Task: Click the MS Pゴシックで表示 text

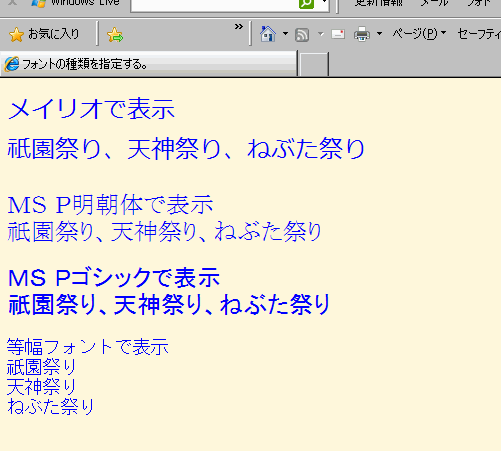Action: pyautogui.click(x=114, y=278)
